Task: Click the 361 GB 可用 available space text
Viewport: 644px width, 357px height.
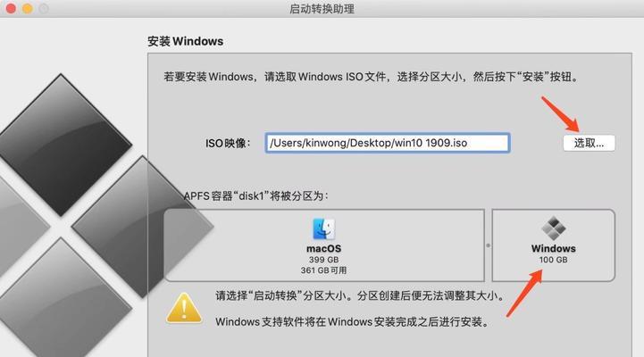Action: (323, 270)
